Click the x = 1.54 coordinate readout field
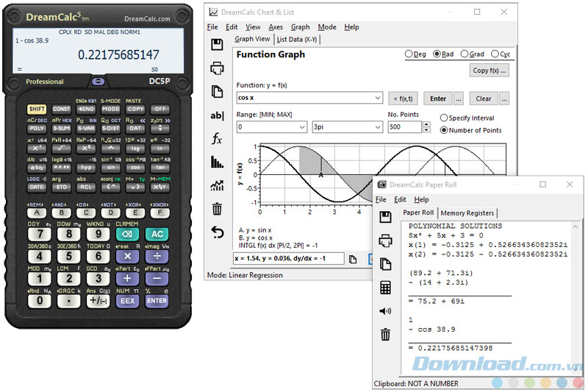The height and width of the screenshot is (392, 588). [x=288, y=258]
